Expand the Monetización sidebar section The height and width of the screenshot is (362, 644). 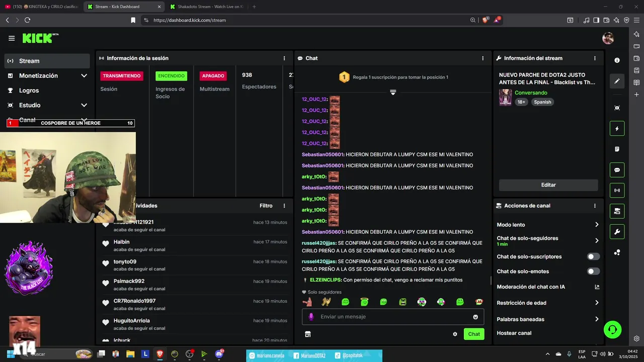(x=84, y=75)
